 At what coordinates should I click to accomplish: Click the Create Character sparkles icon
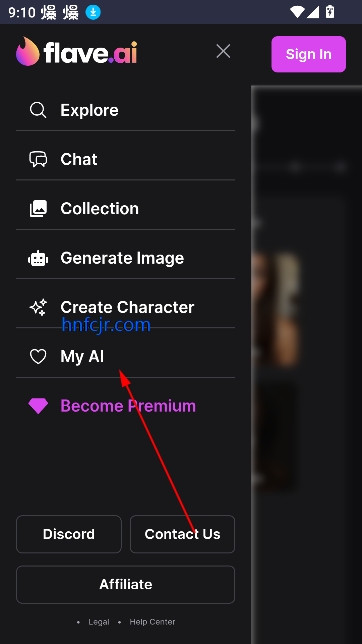point(38,307)
